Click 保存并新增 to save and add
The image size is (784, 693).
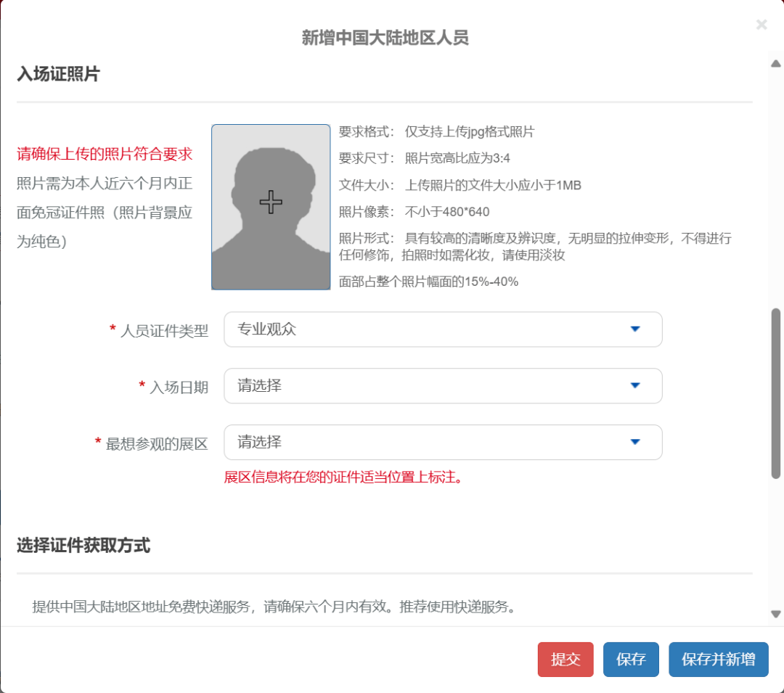tap(718, 660)
